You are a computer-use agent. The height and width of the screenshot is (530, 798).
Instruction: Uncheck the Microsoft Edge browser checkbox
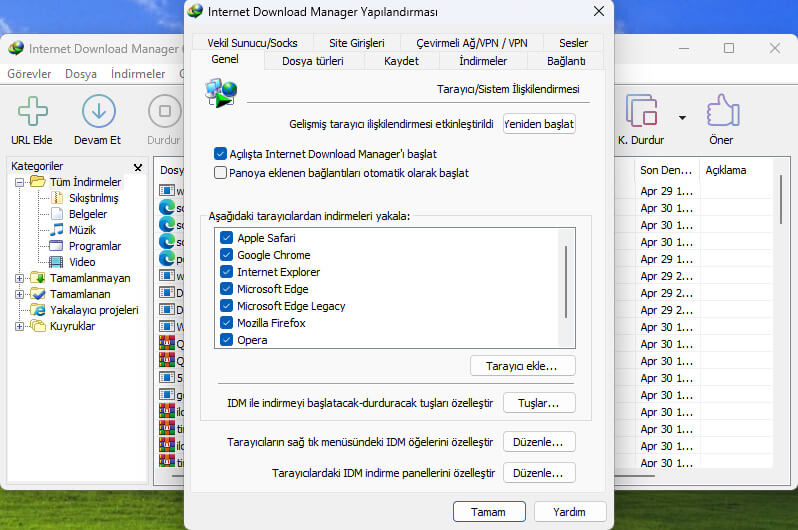[226, 289]
